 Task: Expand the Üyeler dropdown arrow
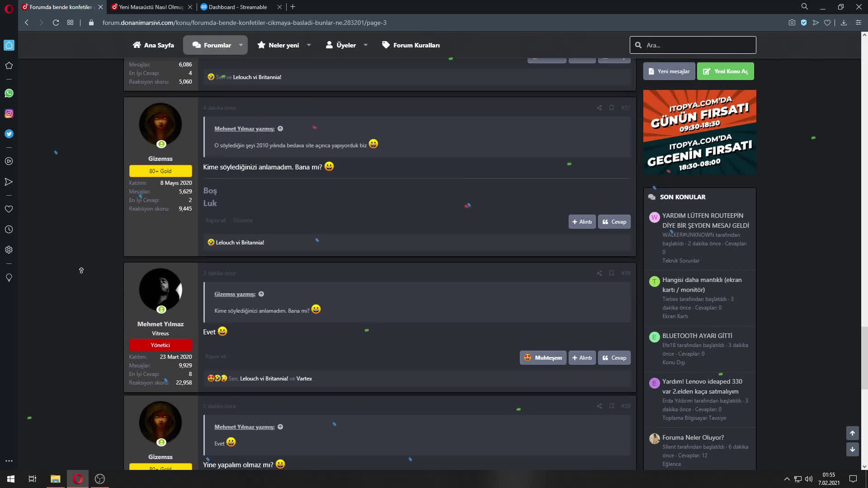click(x=365, y=45)
